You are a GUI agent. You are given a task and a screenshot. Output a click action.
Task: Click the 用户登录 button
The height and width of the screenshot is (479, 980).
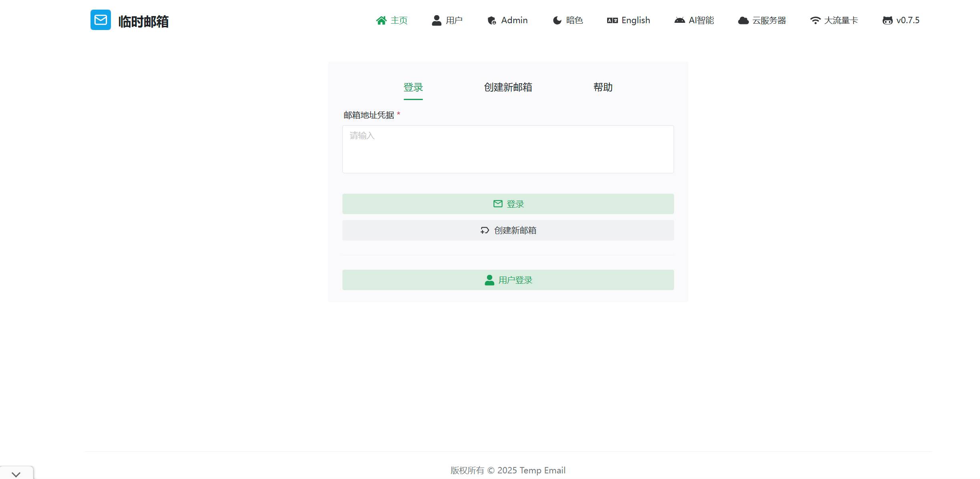(508, 280)
